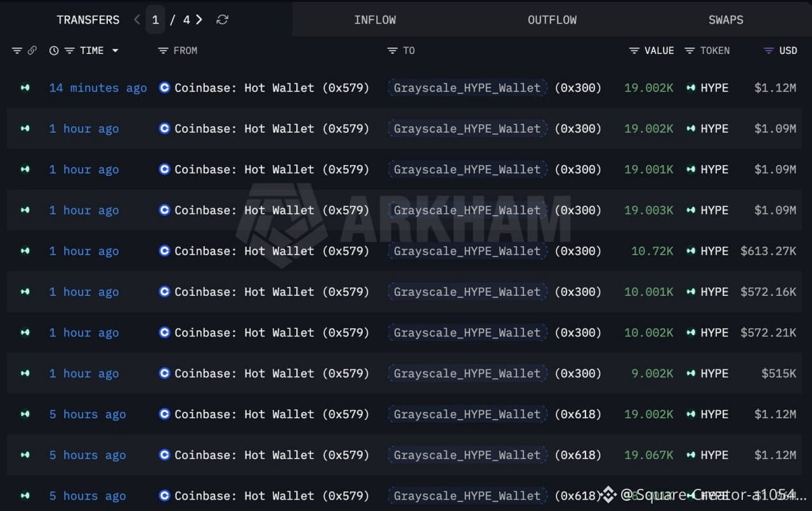Open Grayscale_HYPE_Wallet in the 10.72K row

[468, 251]
